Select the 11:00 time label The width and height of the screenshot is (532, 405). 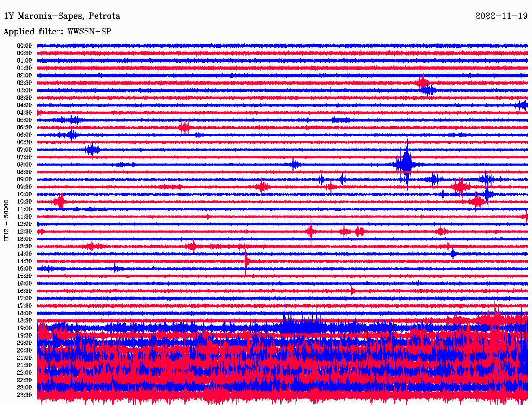coord(24,209)
